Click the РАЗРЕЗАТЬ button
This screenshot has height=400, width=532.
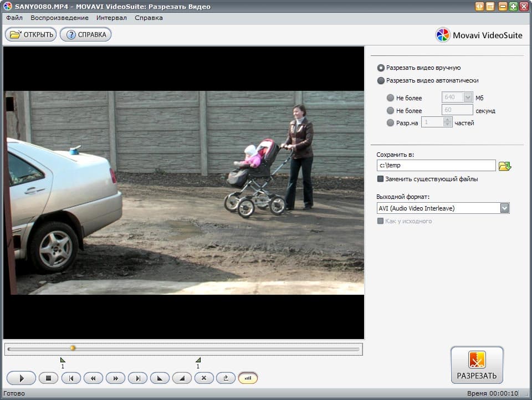click(x=477, y=366)
